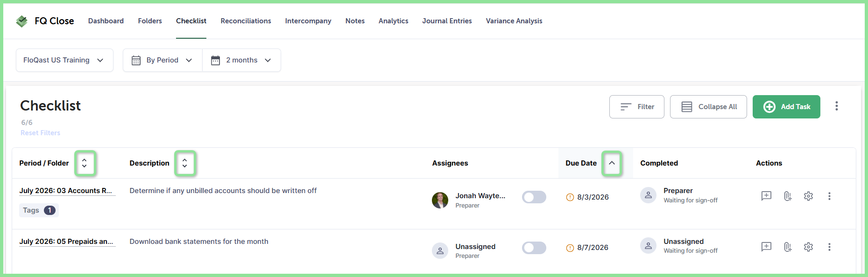This screenshot has width=868, height=277.
Task: Sort by Period / Folder column
Action: (85, 163)
